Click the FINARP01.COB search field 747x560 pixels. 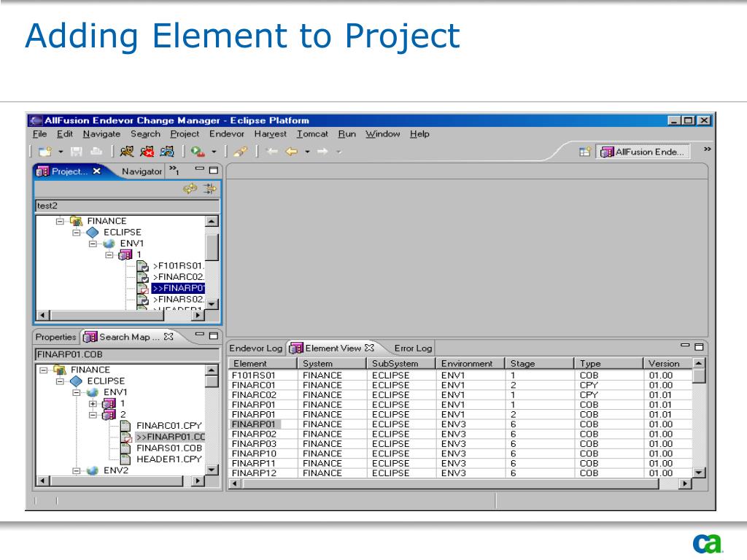tap(127, 354)
